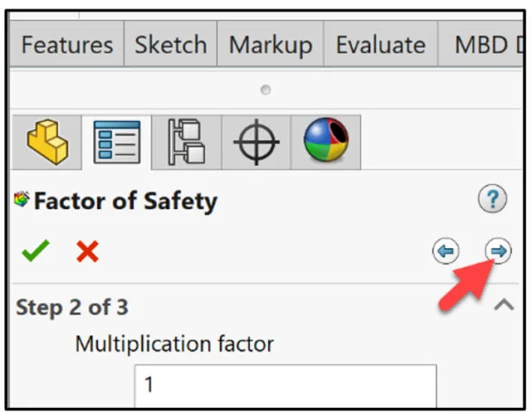This screenshot has width=532, height=413.
Task: Click the Multiplication factor input field
Action: [x=285, y=384]
